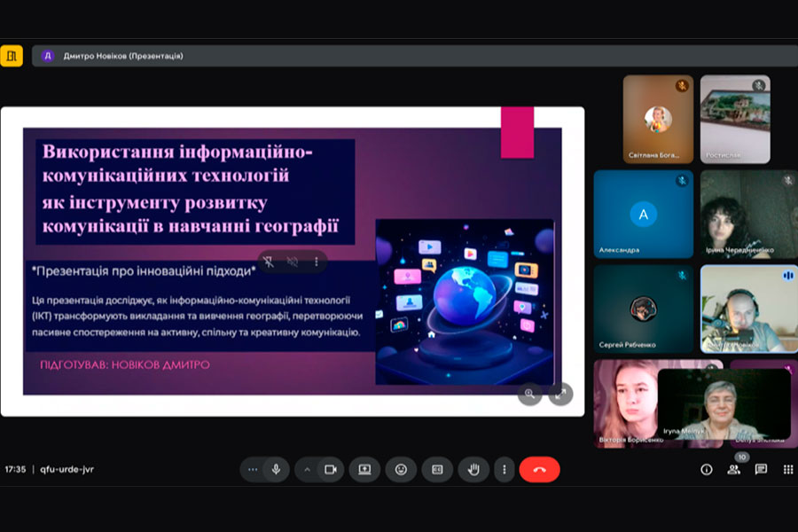Click the present screen icon

364,469
